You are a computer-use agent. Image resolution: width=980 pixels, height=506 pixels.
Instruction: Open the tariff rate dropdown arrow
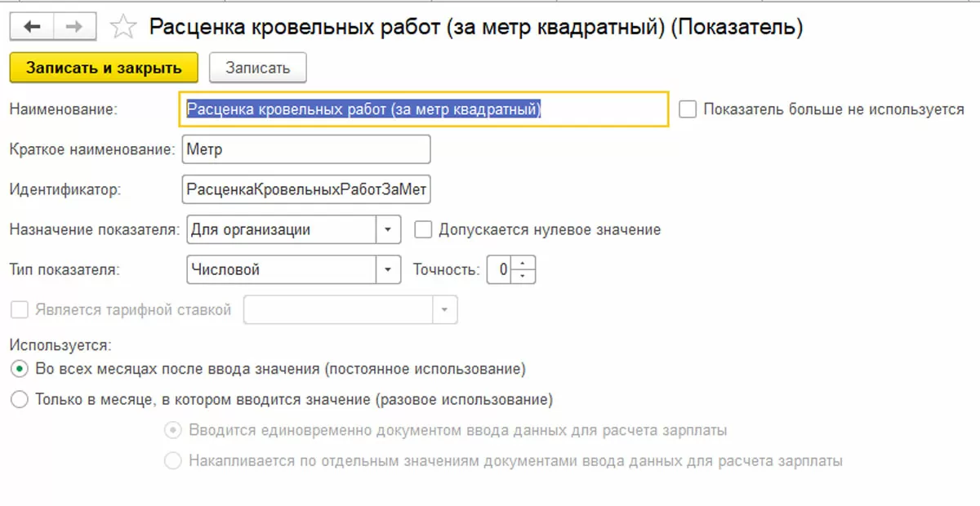coord(444,310)
